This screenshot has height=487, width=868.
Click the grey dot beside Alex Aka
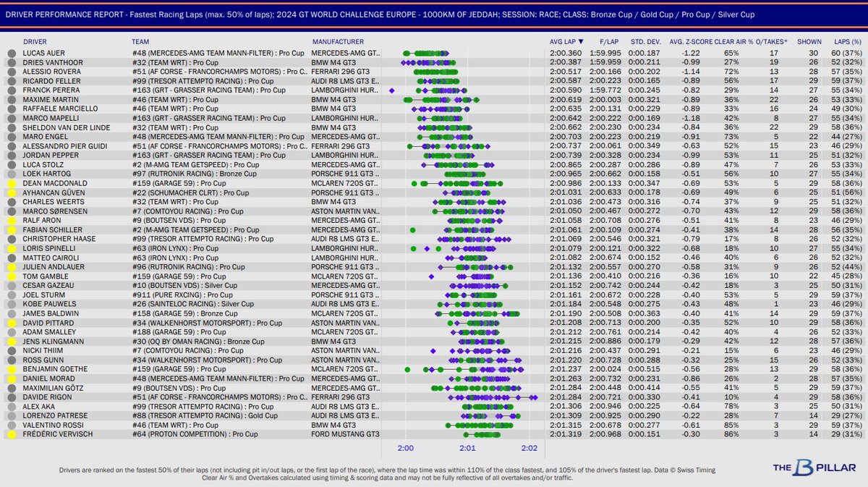click(11, 406)
